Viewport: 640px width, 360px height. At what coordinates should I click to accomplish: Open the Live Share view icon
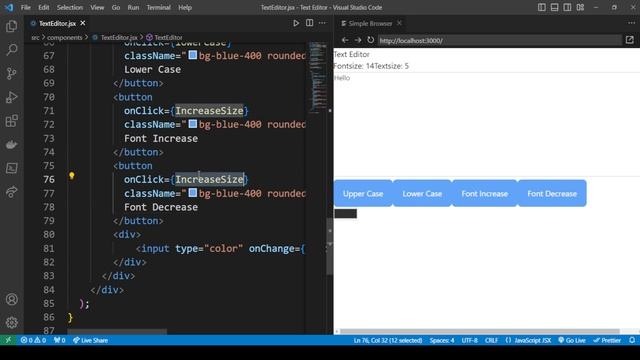pos(11,192)
